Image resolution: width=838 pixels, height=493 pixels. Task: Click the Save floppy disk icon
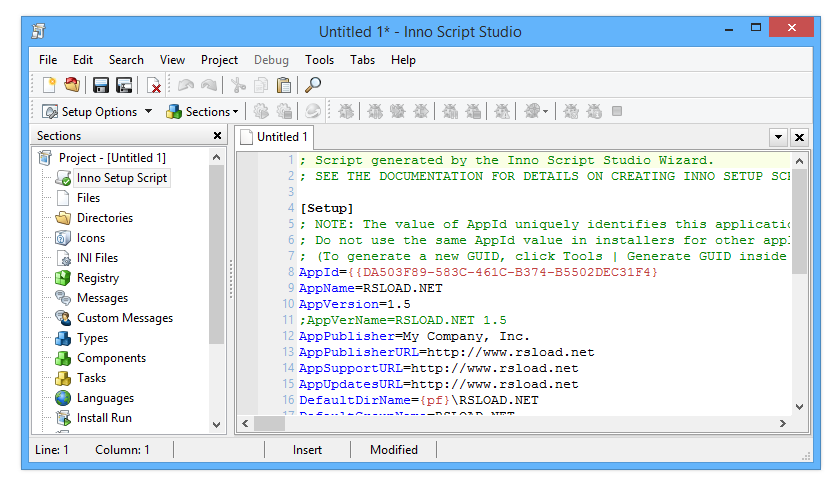[x=101, y=85]
